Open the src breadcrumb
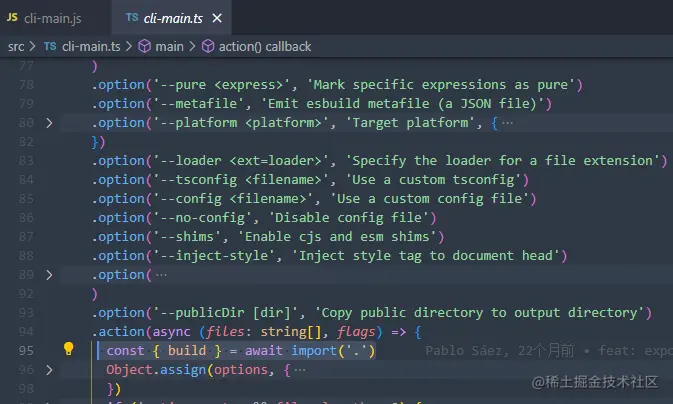This screenshot has width=673, height=404. 16,46
